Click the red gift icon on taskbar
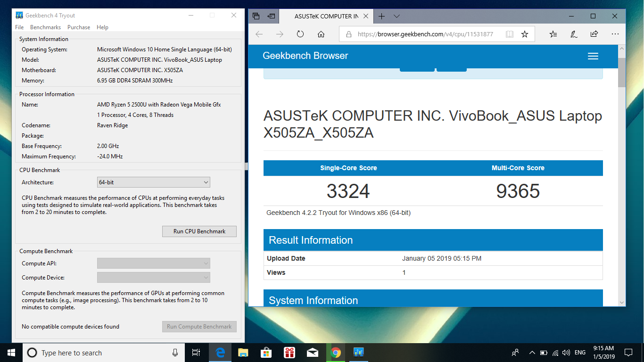The image size is (644, 362). (x=289, y=353)
